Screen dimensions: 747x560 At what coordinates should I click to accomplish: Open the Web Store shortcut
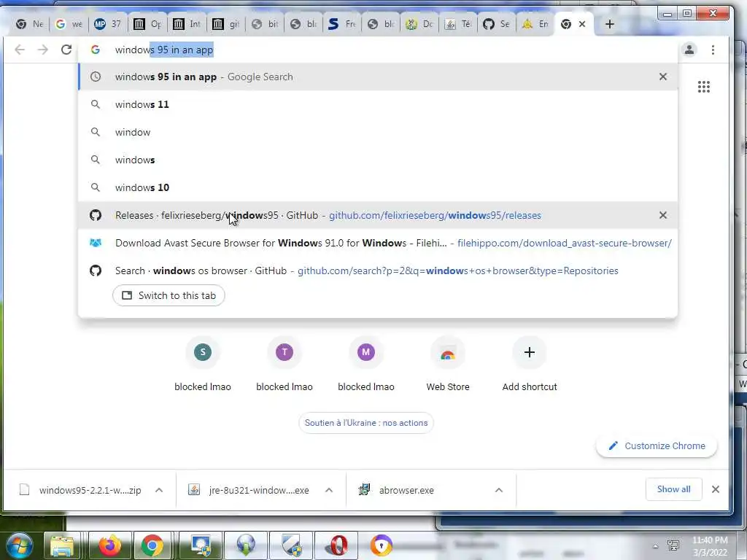tap(448, 354)
